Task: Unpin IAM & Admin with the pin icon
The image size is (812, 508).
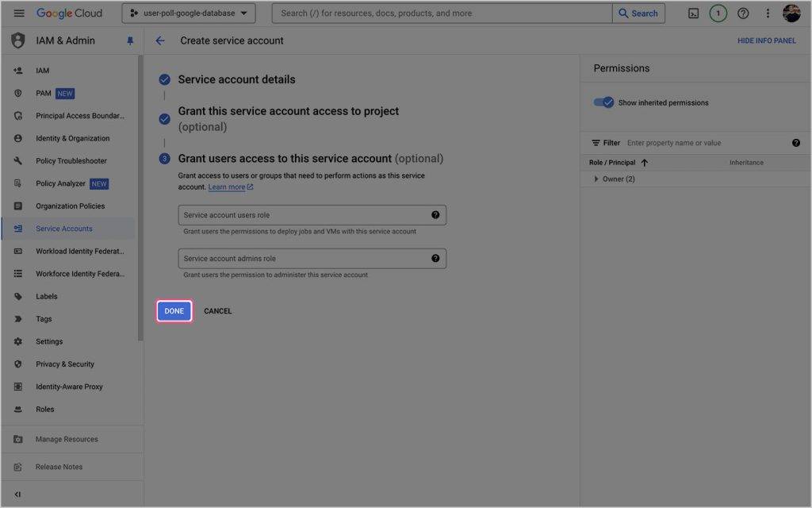Action: click(130, 41)
